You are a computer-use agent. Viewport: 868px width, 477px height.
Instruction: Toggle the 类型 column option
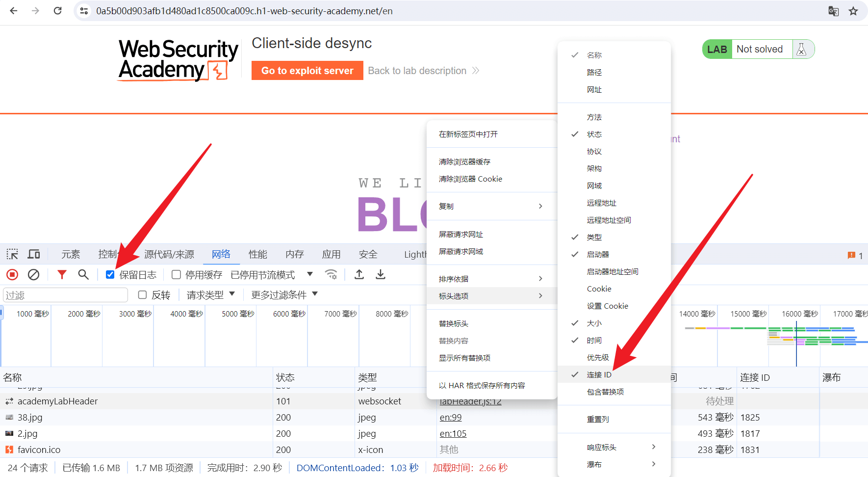614,237
